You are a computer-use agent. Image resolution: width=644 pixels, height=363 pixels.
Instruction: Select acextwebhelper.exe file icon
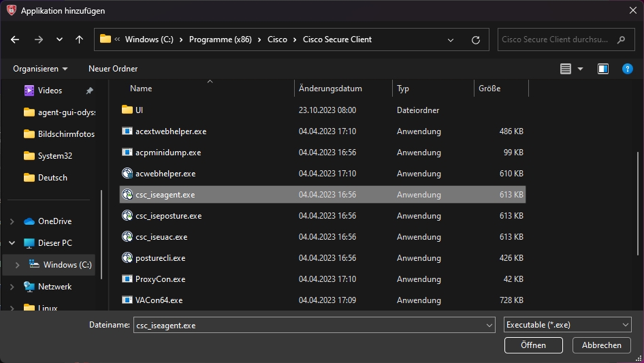[127, 131]
